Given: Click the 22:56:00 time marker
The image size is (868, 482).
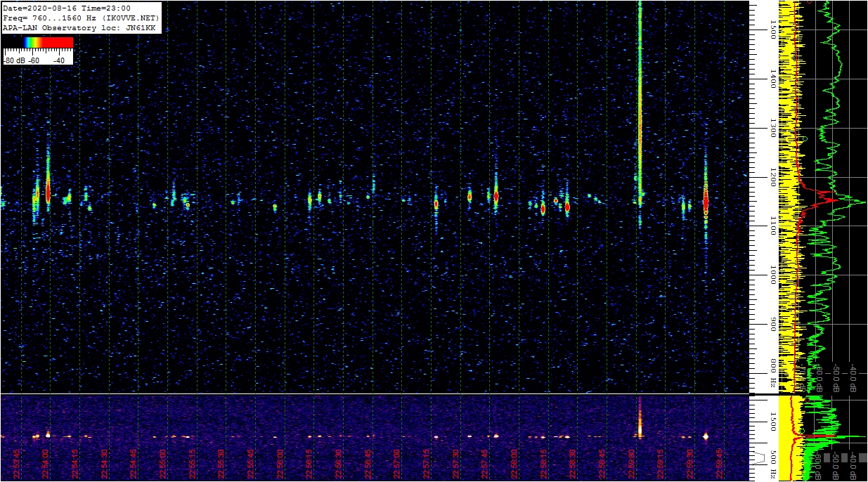Looking at the screenshot, I should pyautogui.click(x=280, y=464).
